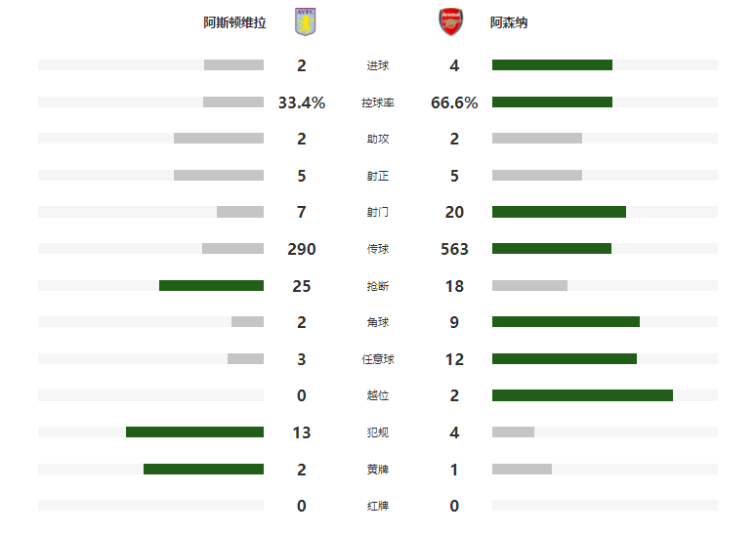
Task: Click Aston Villa's green 黄牌 bar
Action: [203, 469]
